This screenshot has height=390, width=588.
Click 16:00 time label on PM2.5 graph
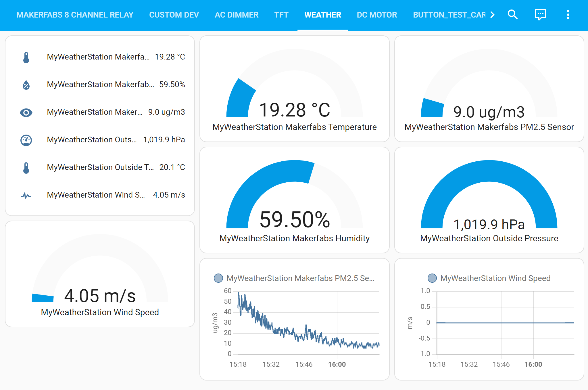(337, 364)
